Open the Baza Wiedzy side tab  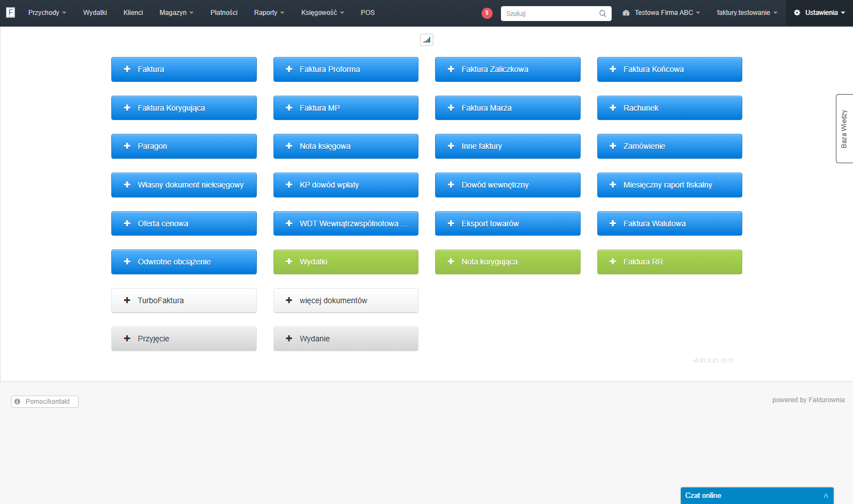(844, 128)
